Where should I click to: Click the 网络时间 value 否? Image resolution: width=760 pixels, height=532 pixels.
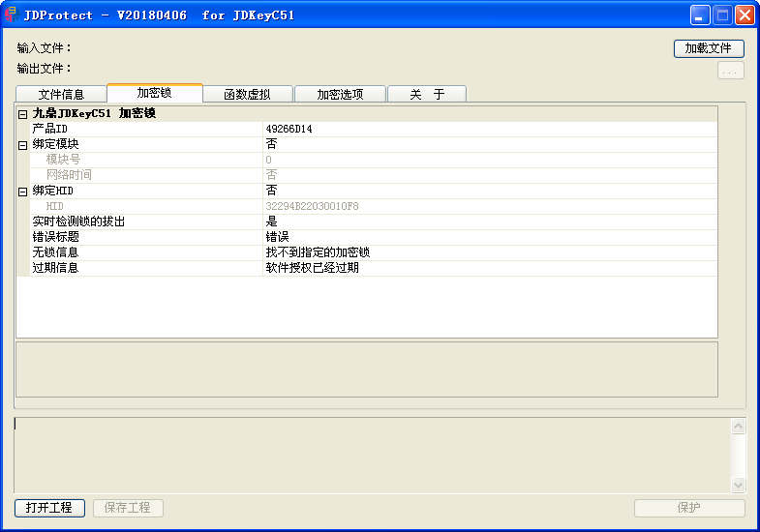click(x=271, y=175)
